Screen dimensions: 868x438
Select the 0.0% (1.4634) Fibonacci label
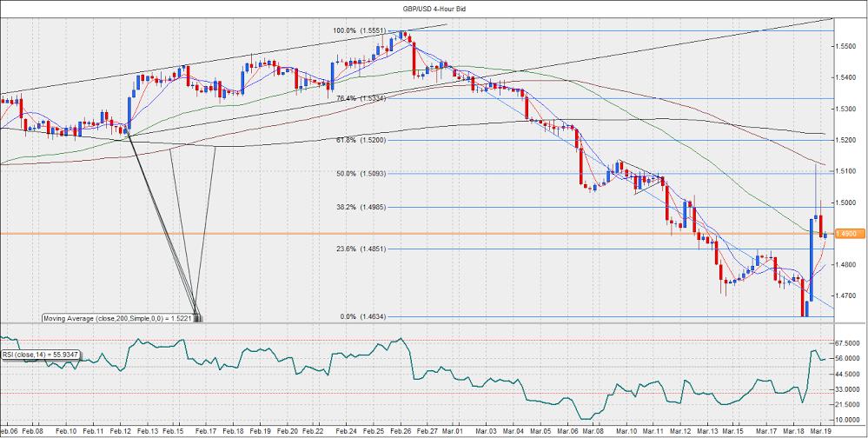click(x=363, y=316)
